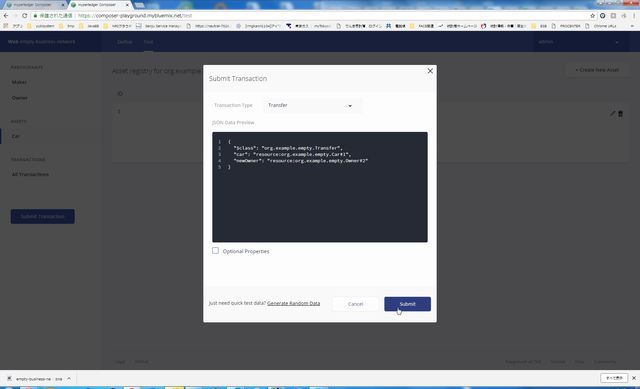Open the Chrome three-dot menu
Viewport: 640px width, 389px height.
point(634,16)
